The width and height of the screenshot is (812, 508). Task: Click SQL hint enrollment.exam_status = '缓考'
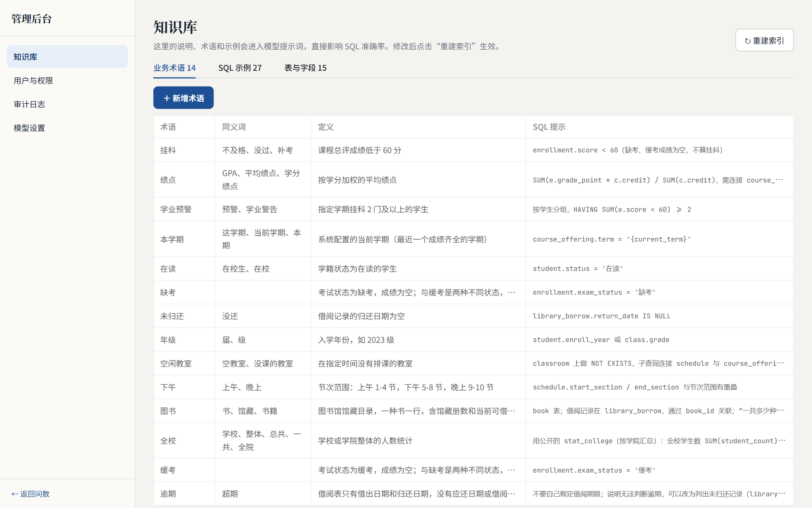coord(594,470)
